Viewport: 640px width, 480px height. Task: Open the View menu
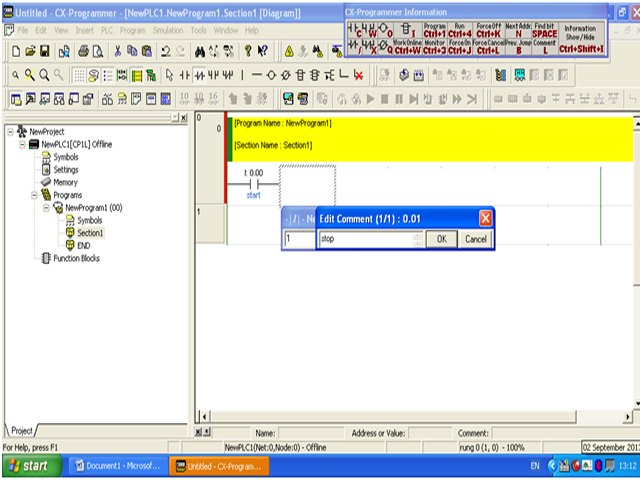[x=61, y=31]
